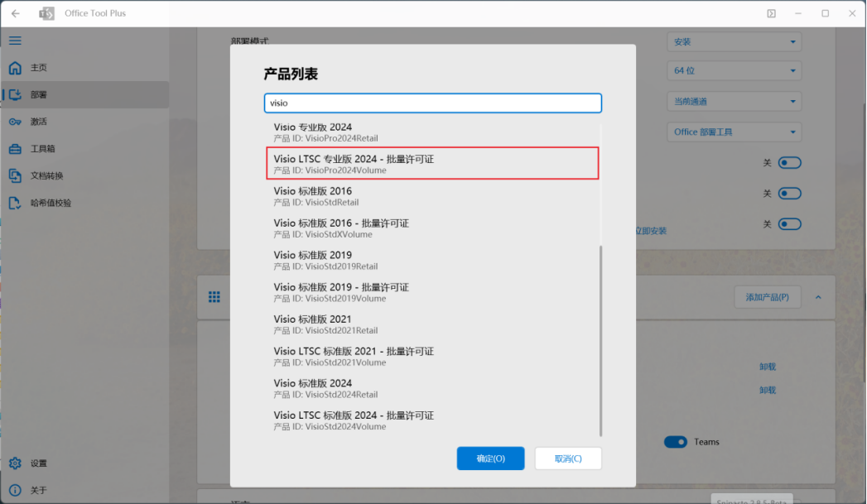Select Visio 标准版 2019 retail
Image resolution: width=867 pixels, height=504 pixels.
(x=432, y=261)
